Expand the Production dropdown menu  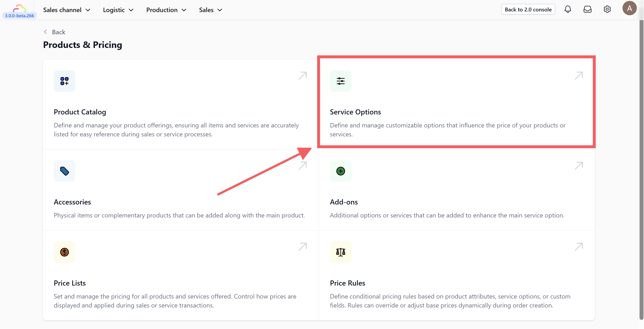[166, 10]
